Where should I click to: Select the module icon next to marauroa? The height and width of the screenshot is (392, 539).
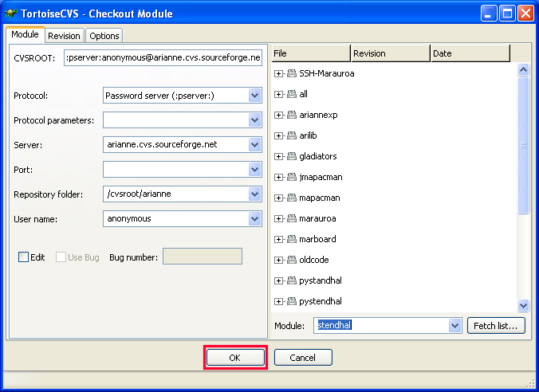[292, 218]
